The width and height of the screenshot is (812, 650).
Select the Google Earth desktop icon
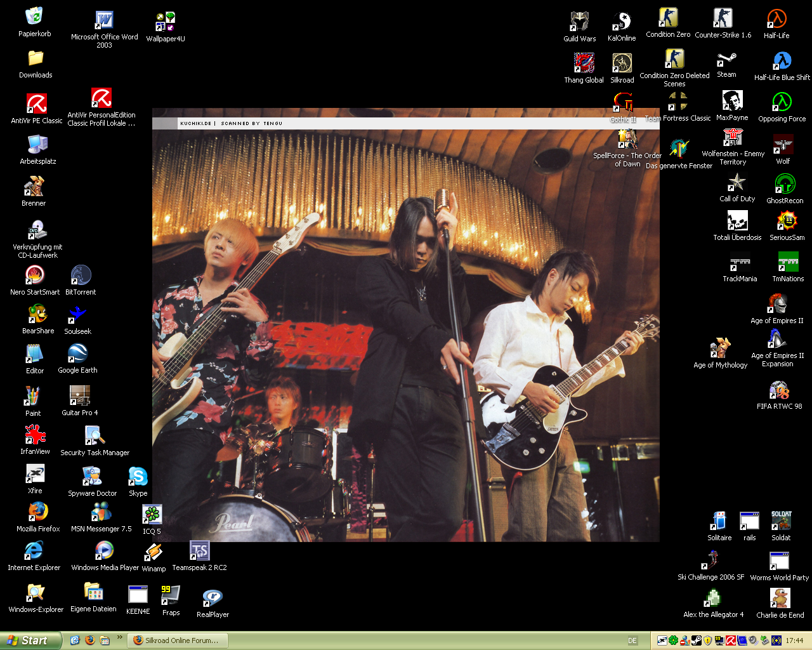click(x=77, y=354)
